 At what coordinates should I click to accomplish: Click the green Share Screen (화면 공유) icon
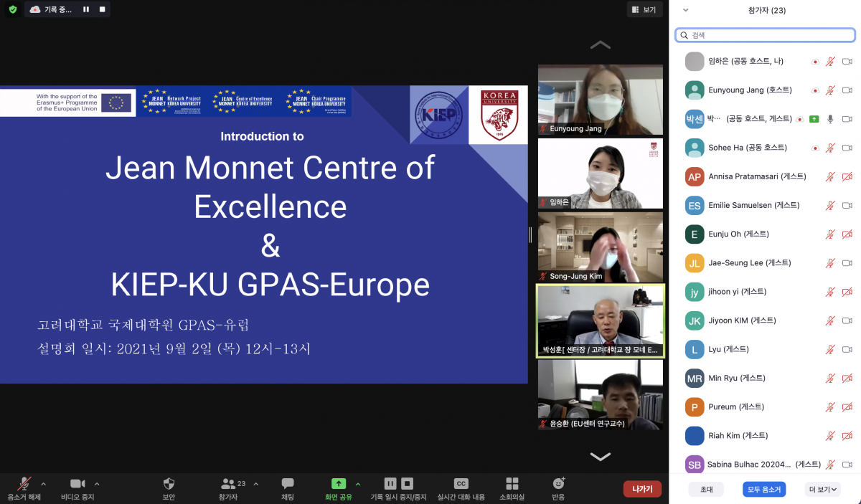338,484
